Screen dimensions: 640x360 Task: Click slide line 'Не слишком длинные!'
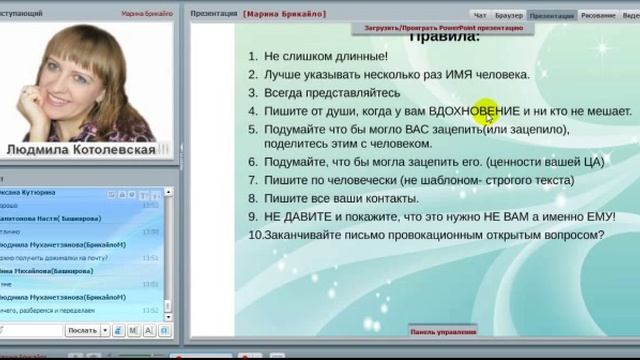326,56
